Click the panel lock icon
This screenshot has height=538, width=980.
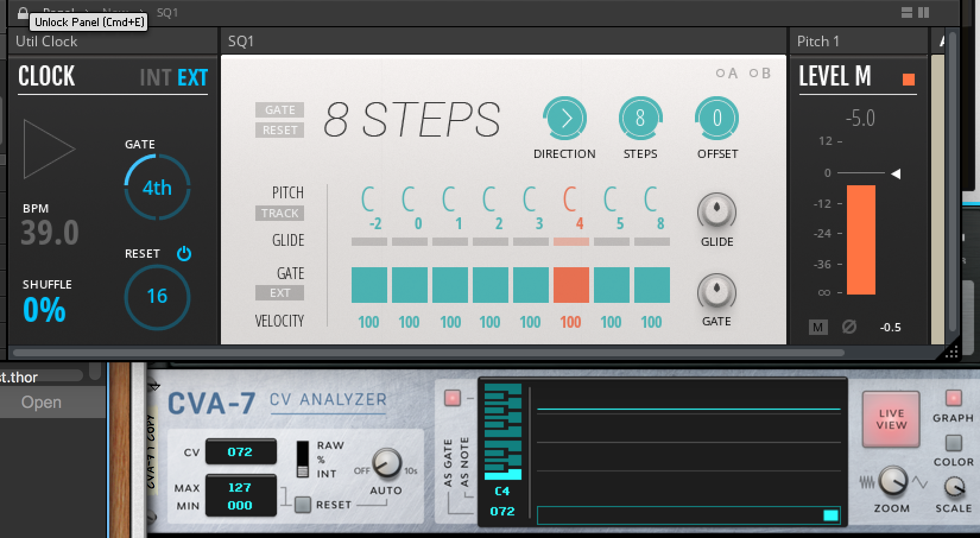pyautogui.click(x=23, y=12)
